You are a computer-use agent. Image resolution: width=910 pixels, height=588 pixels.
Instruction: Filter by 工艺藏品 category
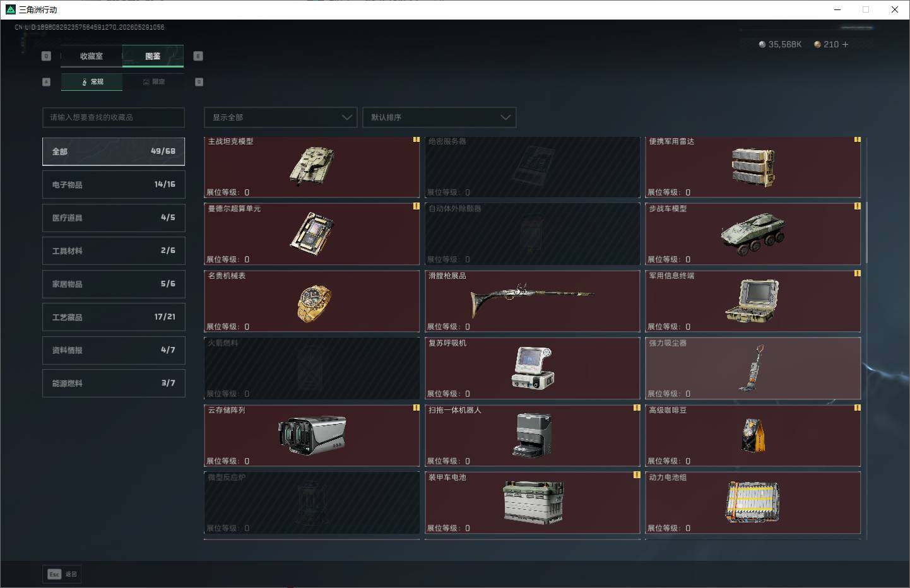coord(114,317)
